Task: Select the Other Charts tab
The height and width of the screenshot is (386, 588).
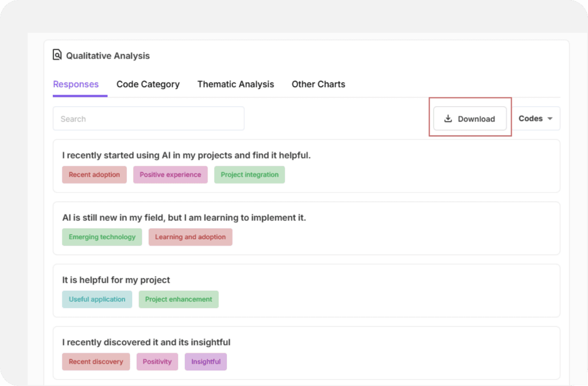Action: [318, 84]
